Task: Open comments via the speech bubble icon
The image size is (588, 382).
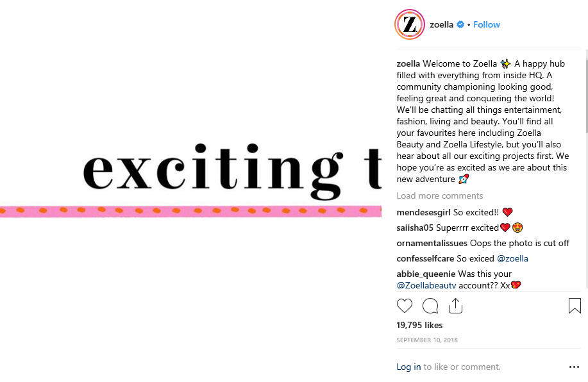Action: [430, 306]
